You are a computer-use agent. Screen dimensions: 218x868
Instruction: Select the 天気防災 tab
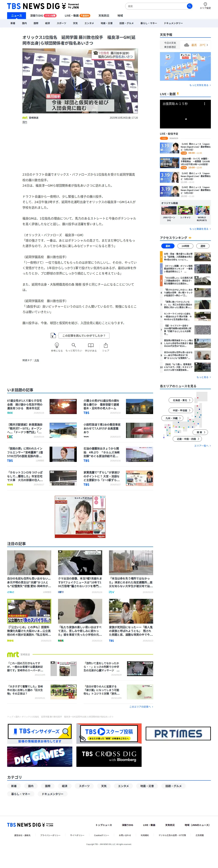[104, 15]
